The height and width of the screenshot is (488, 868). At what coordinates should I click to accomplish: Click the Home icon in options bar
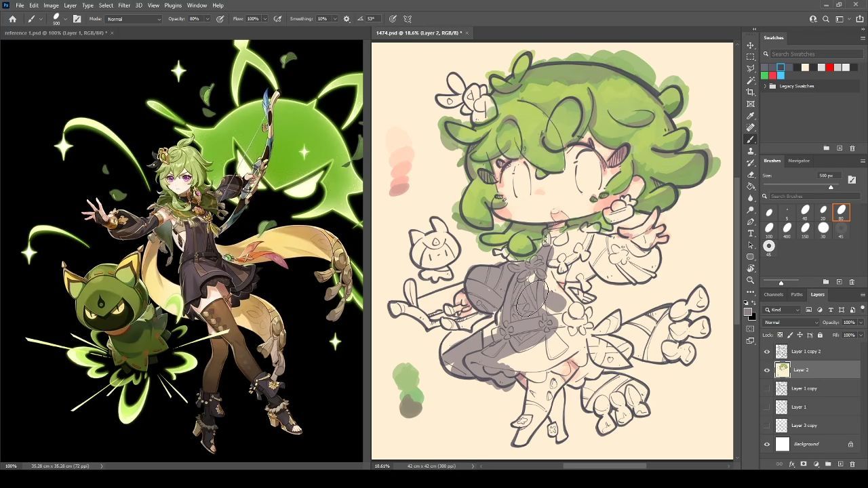pos(12,19)
